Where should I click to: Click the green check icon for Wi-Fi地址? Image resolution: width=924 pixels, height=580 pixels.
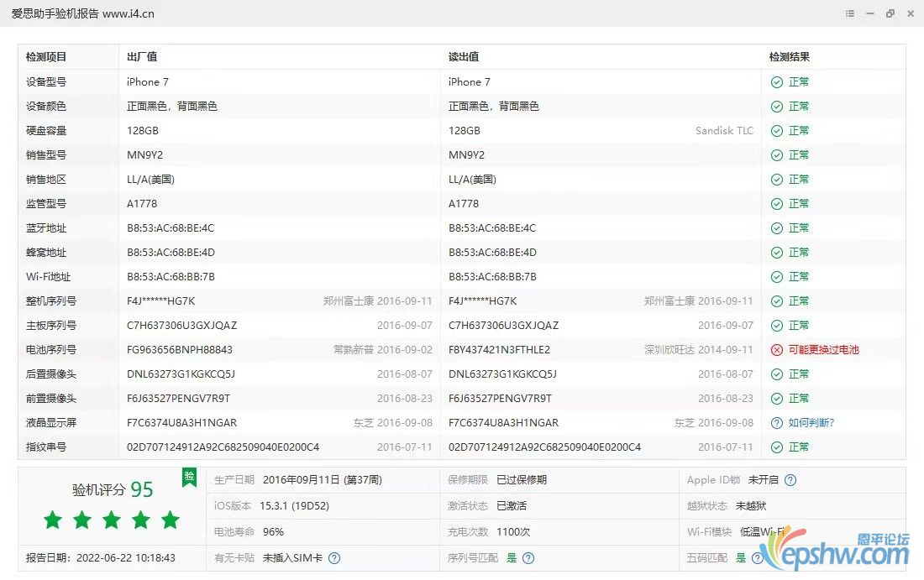(x=777, y=277)
